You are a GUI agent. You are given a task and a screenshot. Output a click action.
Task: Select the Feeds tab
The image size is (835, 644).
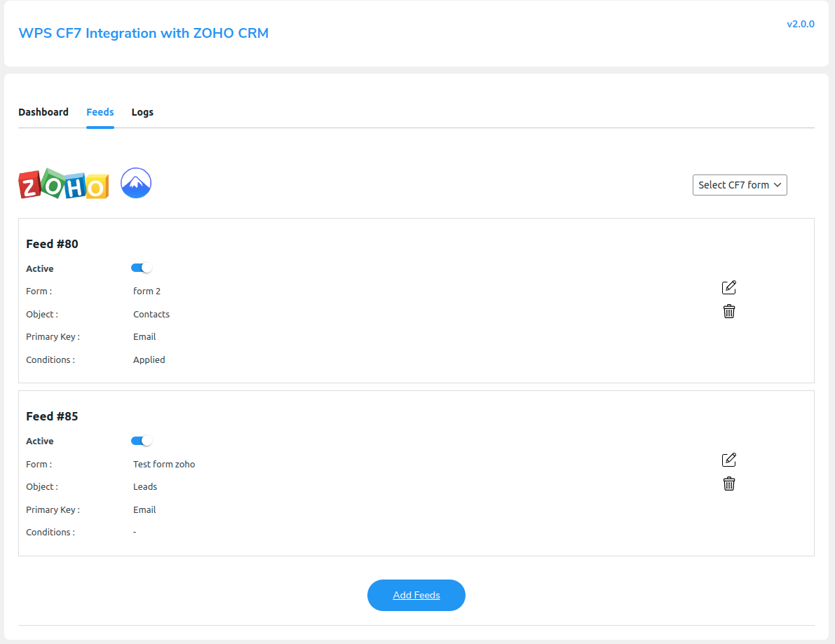click(100, 112)
